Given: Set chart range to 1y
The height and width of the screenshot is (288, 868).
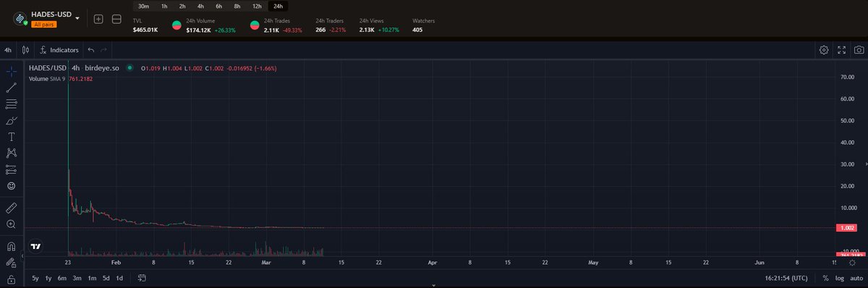Looking at the screenshot, I should click(x=48, y=278).
